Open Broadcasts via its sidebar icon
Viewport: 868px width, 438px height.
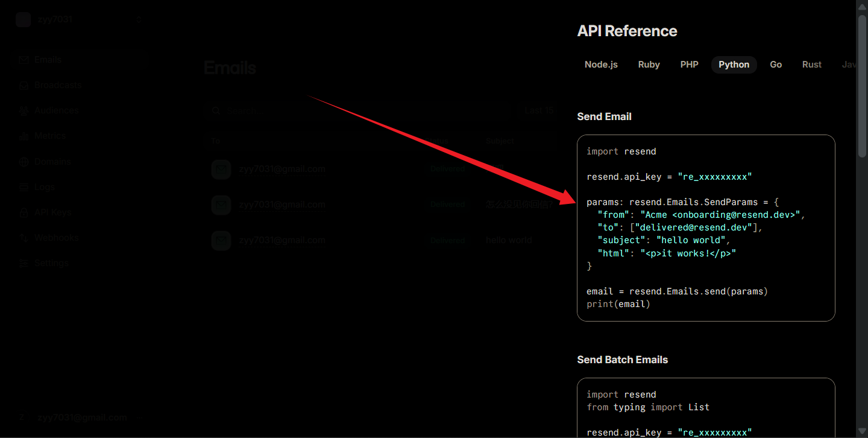24,85
